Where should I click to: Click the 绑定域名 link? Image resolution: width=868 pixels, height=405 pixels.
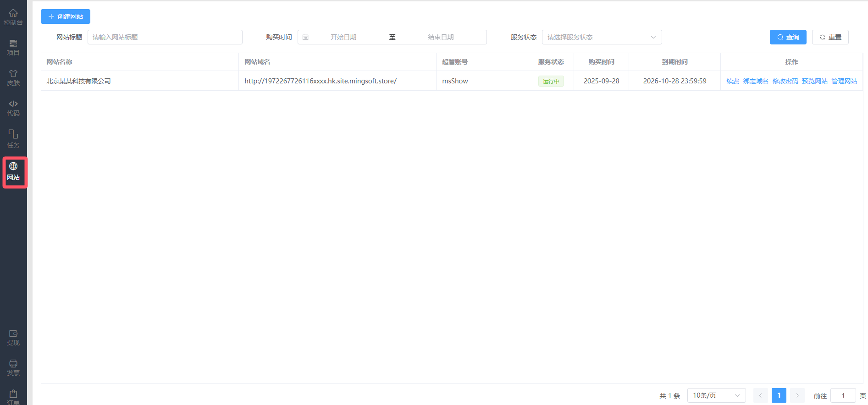pyautogui.click(x=756, y=81)
